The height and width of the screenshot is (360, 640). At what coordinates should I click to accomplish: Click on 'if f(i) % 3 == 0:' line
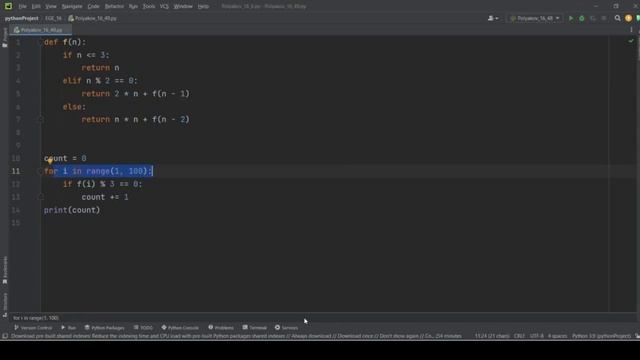(x=102, y=184)
